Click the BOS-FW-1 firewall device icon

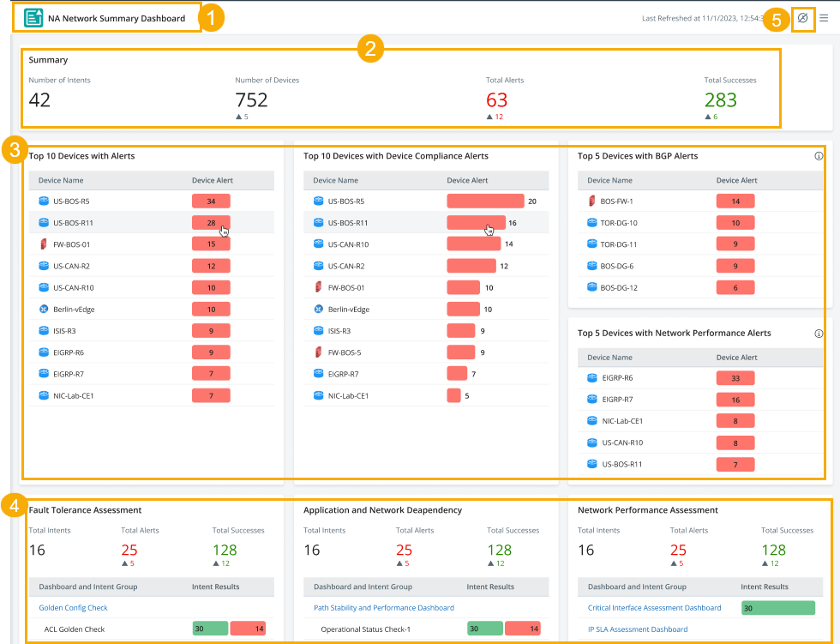click(591, 202)
